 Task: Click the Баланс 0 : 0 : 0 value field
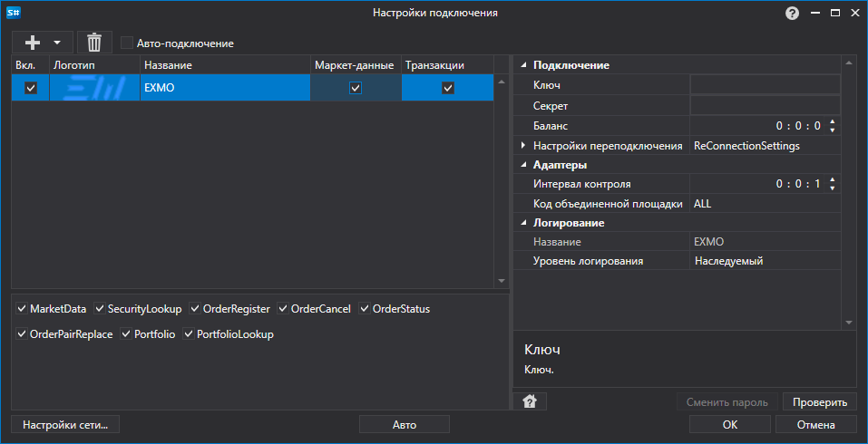pyautogui.click(x=758, y=126)
